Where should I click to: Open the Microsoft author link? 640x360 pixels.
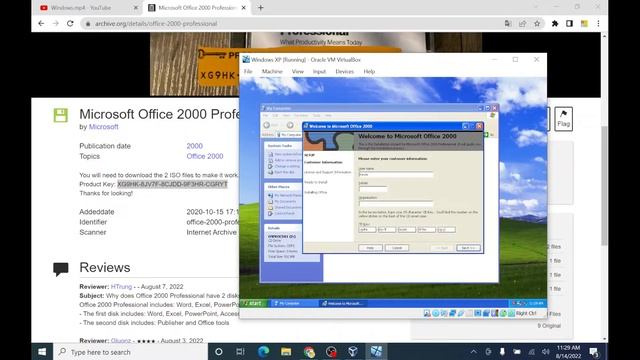coord(104,127)
